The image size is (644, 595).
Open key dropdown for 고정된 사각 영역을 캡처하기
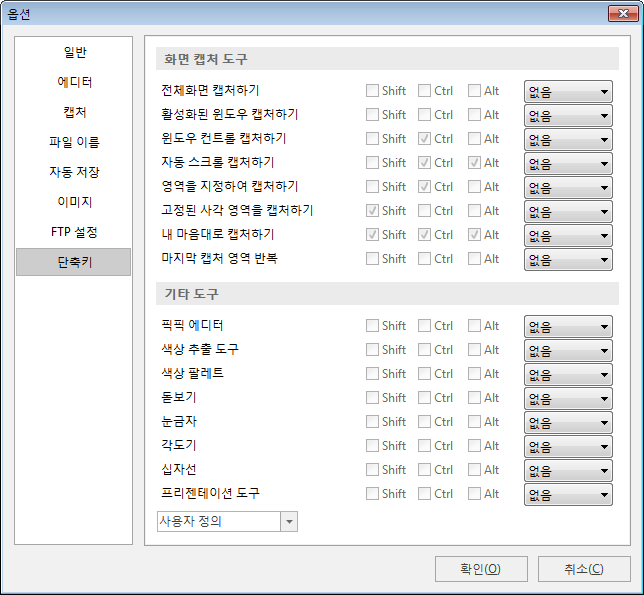pos(568,211)
